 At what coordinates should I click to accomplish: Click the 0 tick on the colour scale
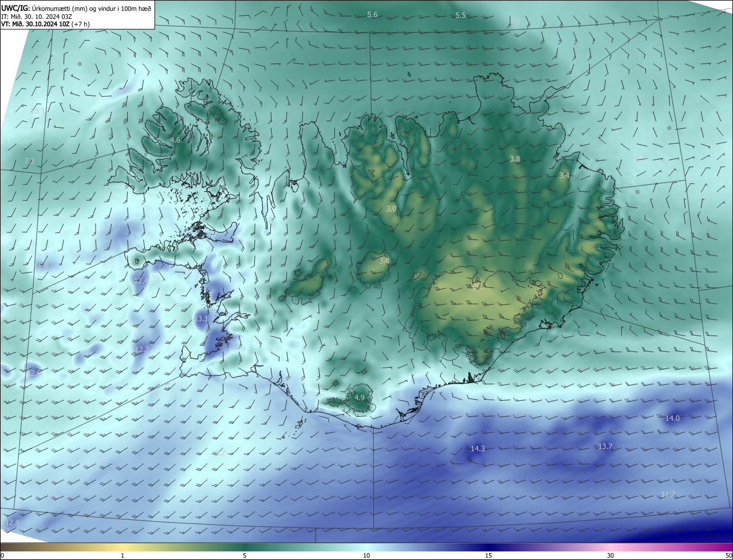click(2, 556)
